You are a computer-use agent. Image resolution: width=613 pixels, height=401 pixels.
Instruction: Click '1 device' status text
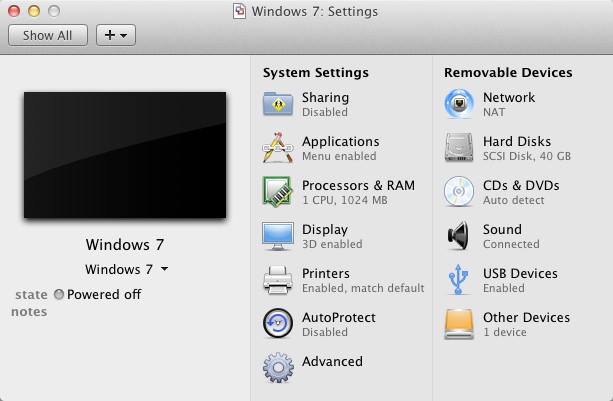[504, 332]
